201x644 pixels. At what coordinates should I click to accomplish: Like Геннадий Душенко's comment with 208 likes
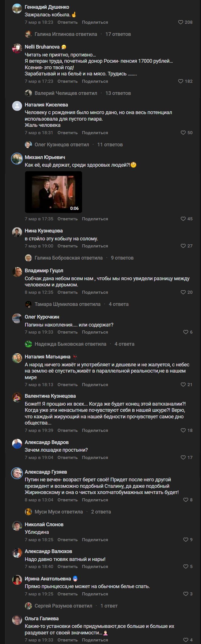click(181, 22)
